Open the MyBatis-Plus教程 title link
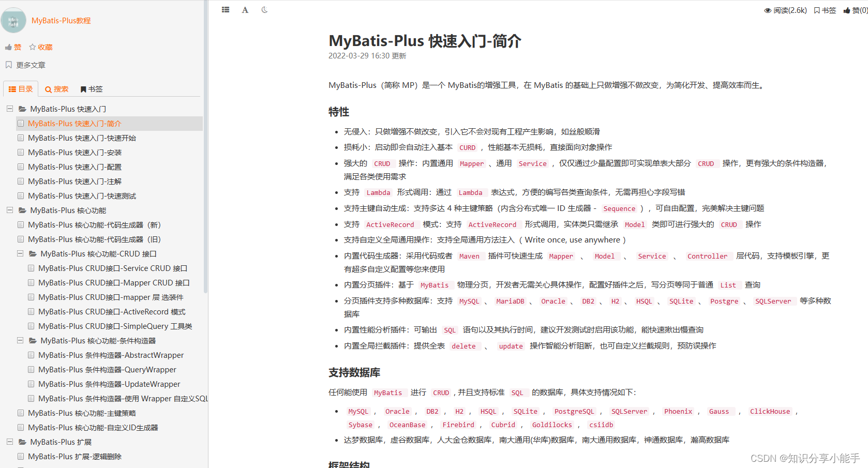868x468 pixels. coord(61,21)
